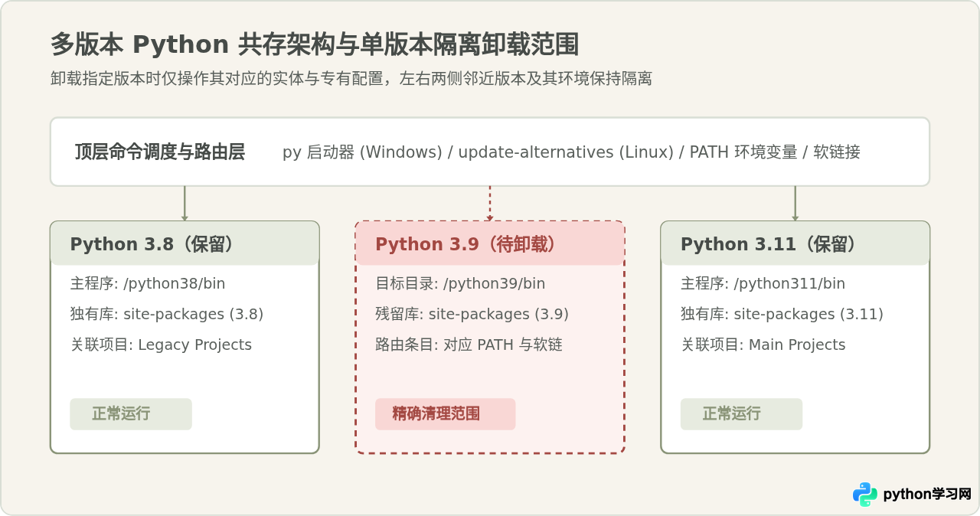Click 关联项目: Main Projects line
This screenshot has width=980, height=516.
coord(763,345)
